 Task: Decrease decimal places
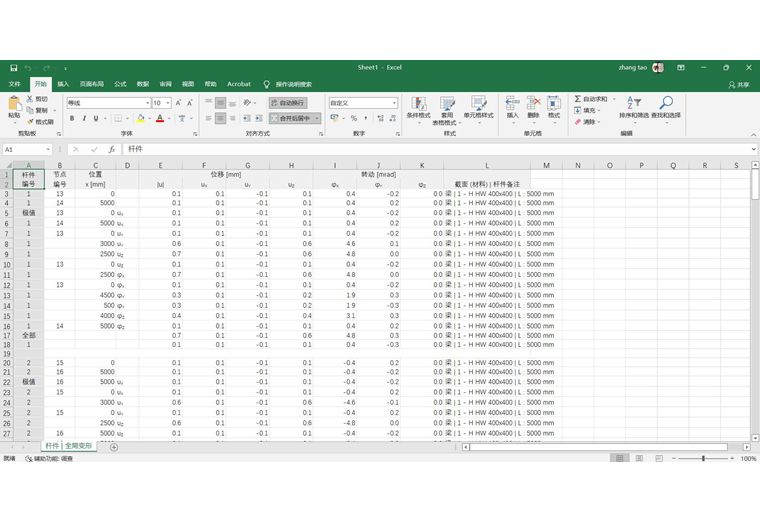point(393,118)
